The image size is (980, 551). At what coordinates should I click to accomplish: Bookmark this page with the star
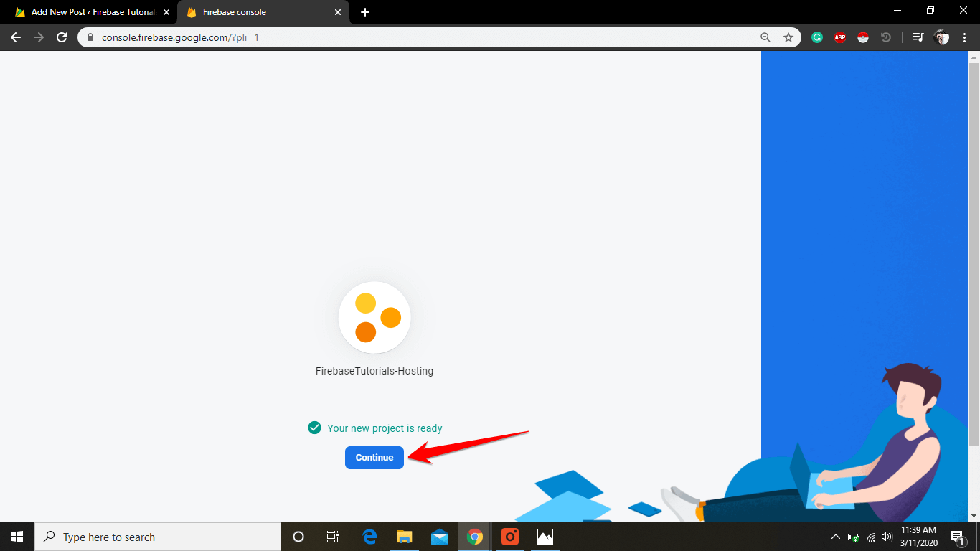click(788, 37)
